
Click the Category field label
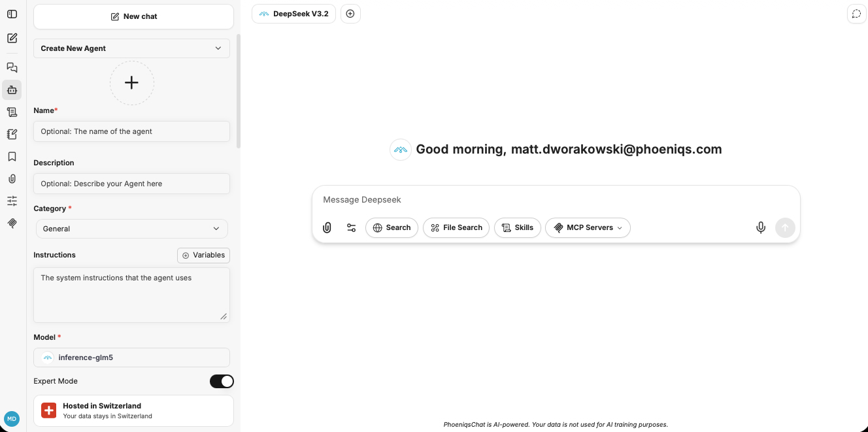tap(52, 208)
